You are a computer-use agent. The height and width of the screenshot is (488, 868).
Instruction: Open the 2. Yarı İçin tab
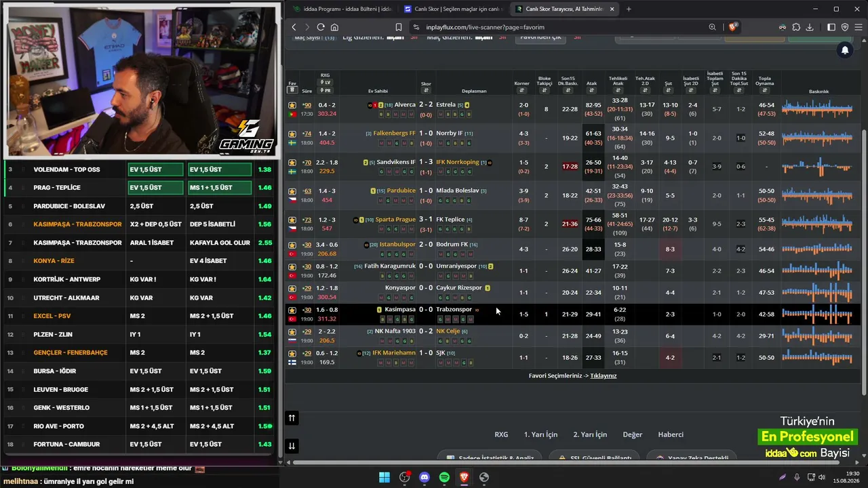590,434
